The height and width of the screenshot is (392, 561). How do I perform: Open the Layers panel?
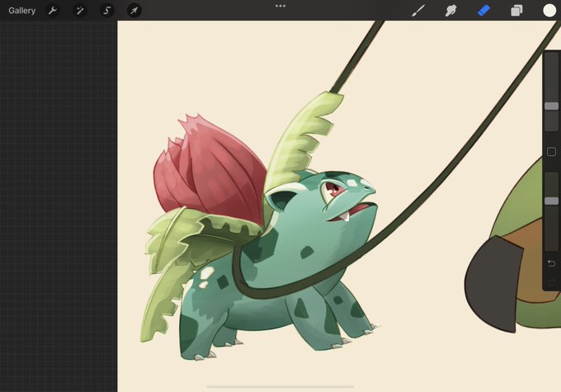516,11
